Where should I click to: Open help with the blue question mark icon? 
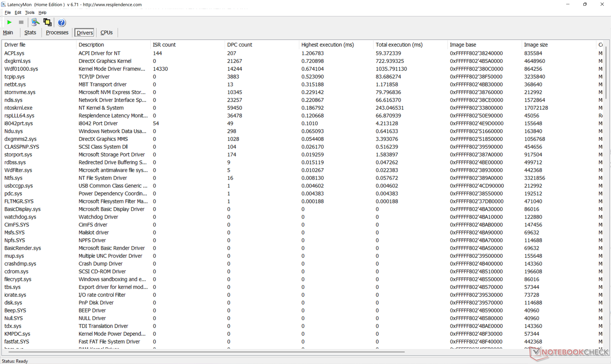62,23
